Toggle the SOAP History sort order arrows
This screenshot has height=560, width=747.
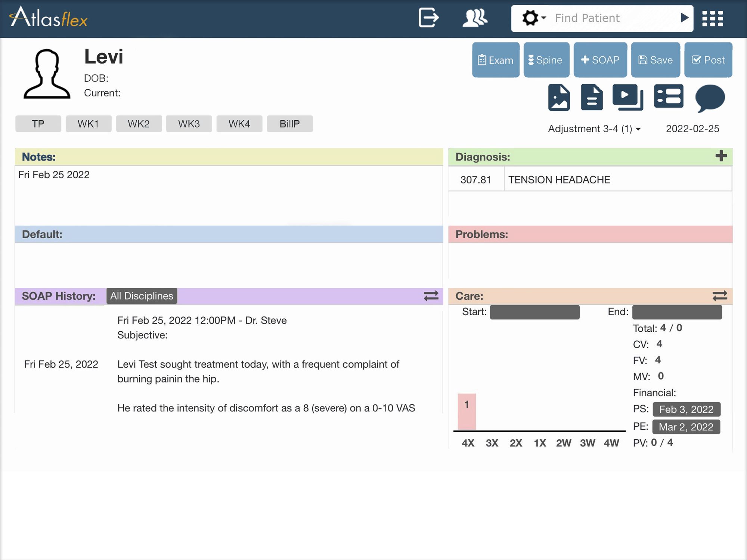tap(431, 296)
